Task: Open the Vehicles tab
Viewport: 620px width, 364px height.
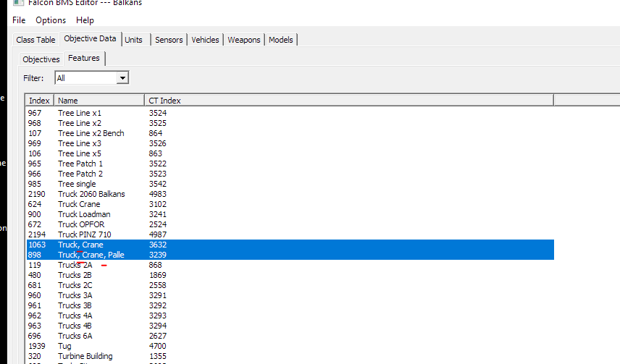Action: coord(205,40)
